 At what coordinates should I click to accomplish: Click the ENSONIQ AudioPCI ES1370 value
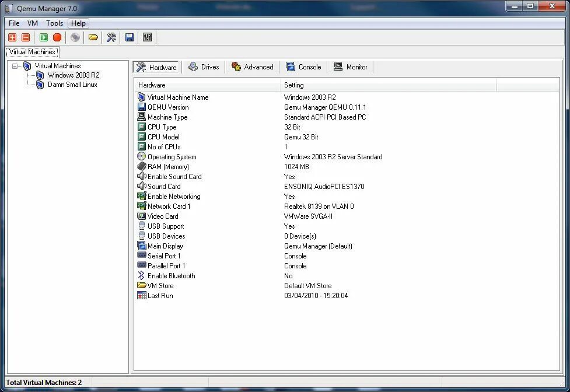tap(324, 186)
